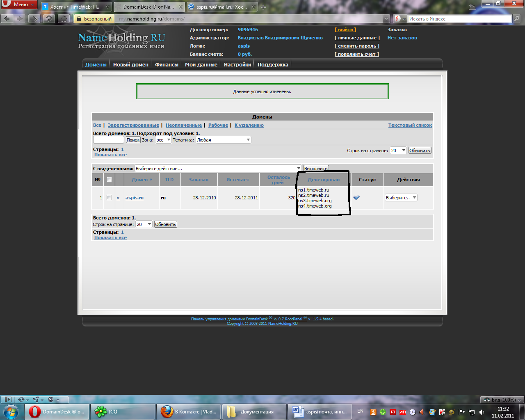Image resolution: width=525 pixels, height=420 pixels.
Task: Expand the Выберите действие bulk action dropdown
Action: point(217,169)
